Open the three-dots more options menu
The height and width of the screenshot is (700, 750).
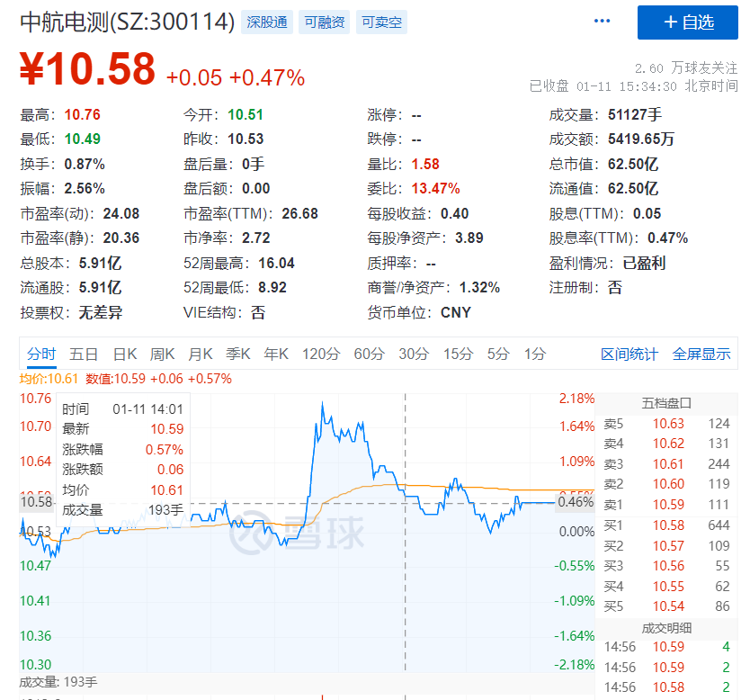[602, 21]
